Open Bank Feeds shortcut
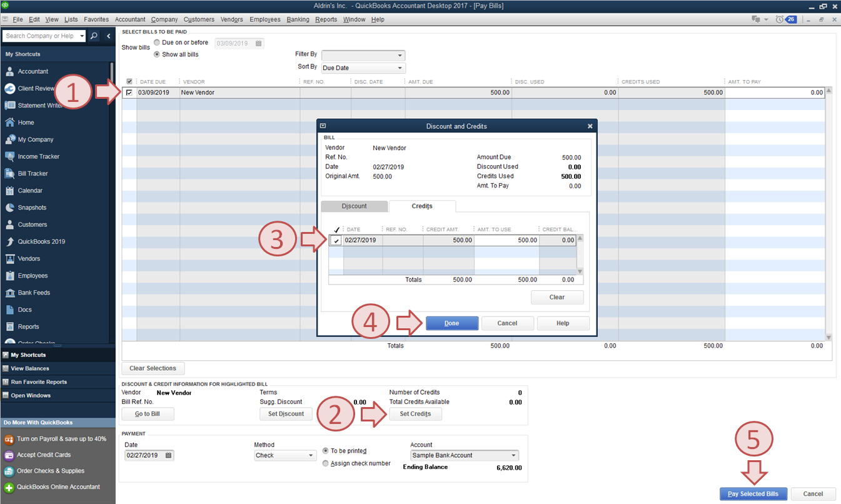Screen dimensions: 841x504 pos(34,293)
